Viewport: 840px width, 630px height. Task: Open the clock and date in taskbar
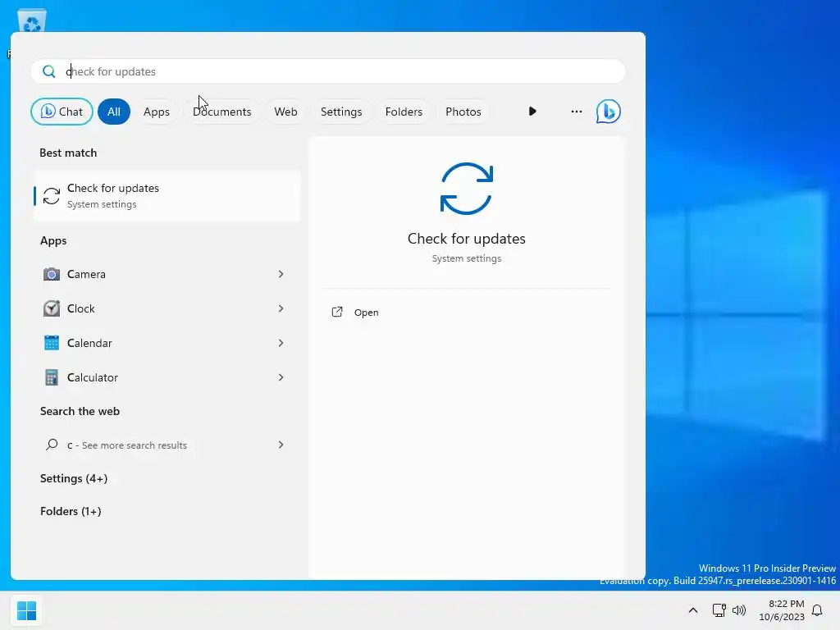click(x=782, y=610)
